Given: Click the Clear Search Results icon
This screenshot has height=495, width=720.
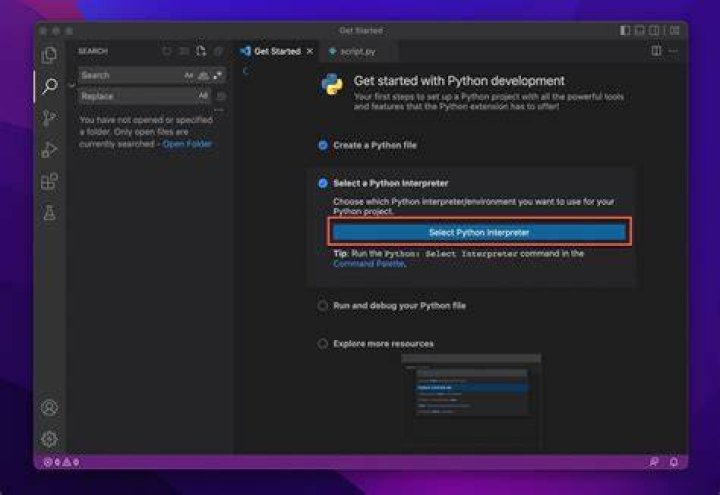Looking at the screenshot, I should tap(184, 51).
